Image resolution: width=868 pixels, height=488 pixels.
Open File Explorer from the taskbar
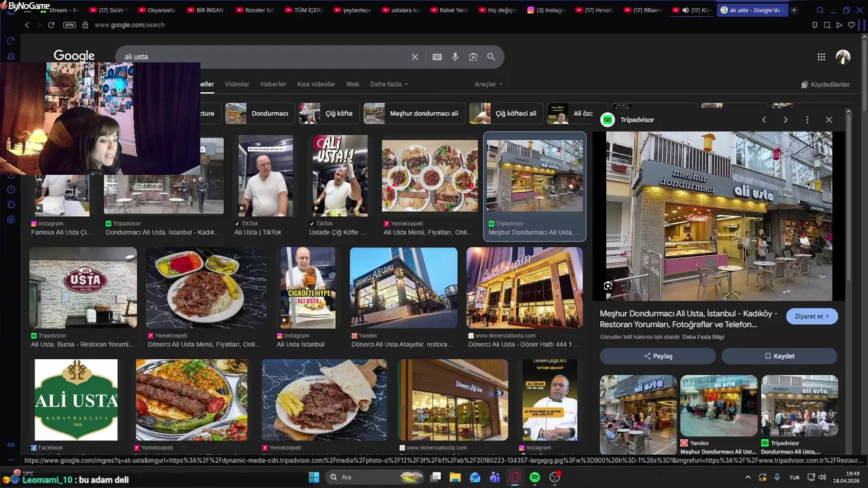[x=455, y=477]
